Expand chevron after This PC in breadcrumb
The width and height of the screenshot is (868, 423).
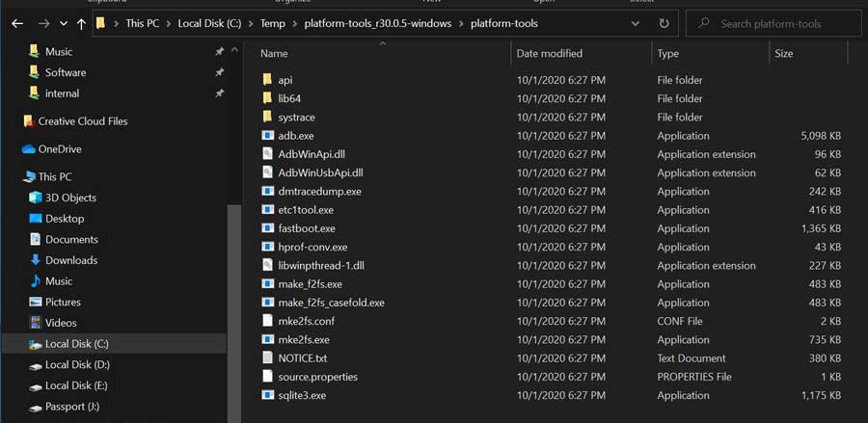(x=168, y=24)
